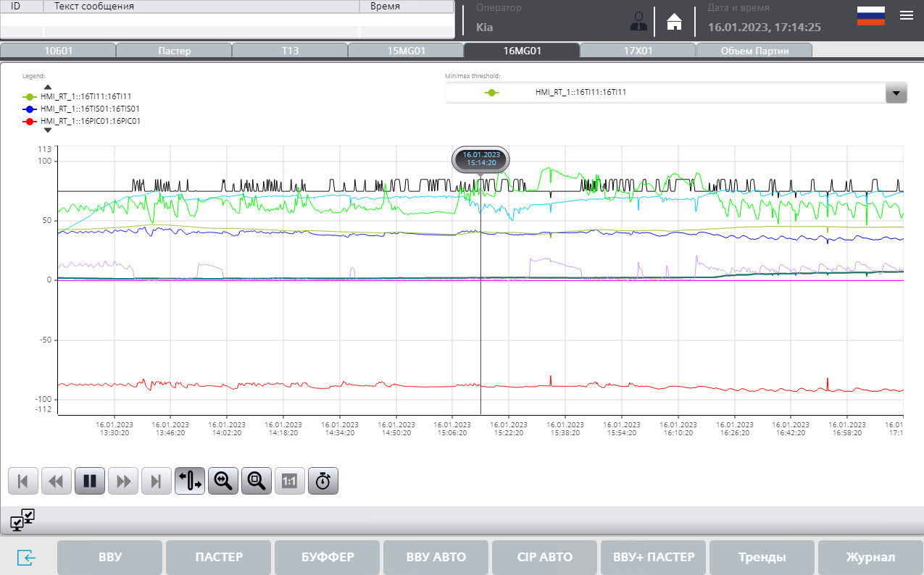Zoom out on the trend chart
The image size is (924, 575).
[x=256, y=480]
